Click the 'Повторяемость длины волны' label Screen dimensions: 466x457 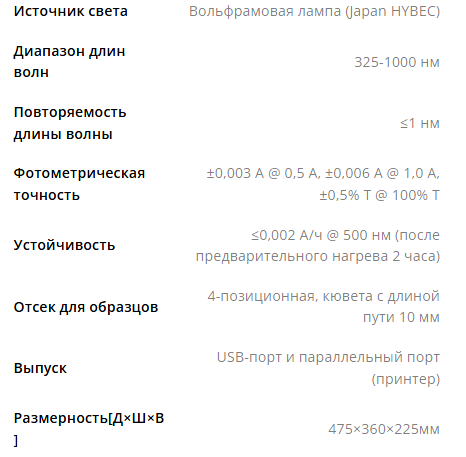pyautogui.click(x=70, y=123)
